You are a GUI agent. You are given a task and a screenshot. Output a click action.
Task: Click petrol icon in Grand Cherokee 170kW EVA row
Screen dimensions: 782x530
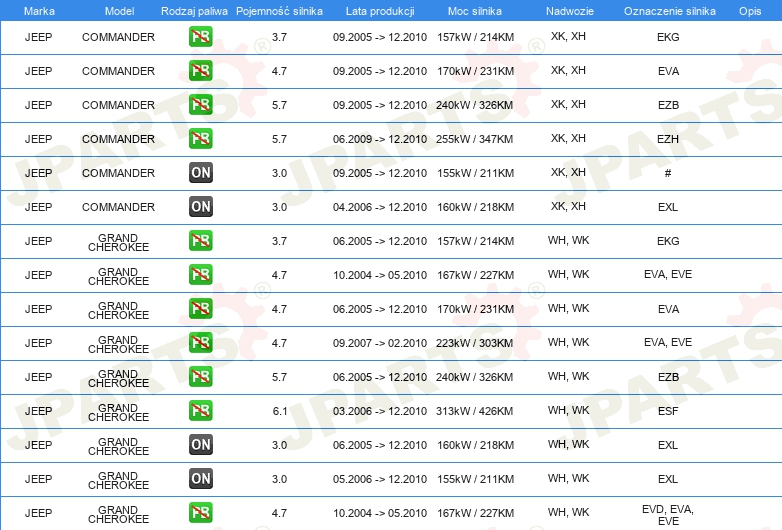coord(200,309)
